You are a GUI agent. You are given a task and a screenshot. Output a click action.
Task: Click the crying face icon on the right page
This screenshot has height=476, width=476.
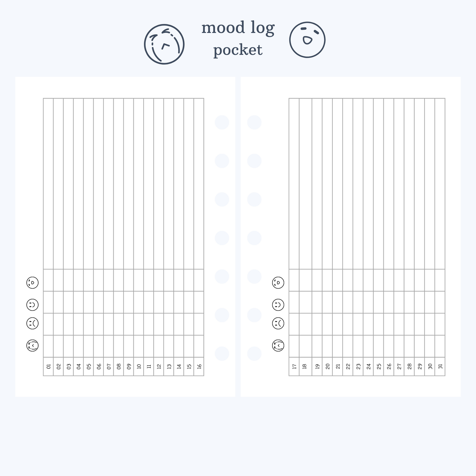click(x=278, y=346)
